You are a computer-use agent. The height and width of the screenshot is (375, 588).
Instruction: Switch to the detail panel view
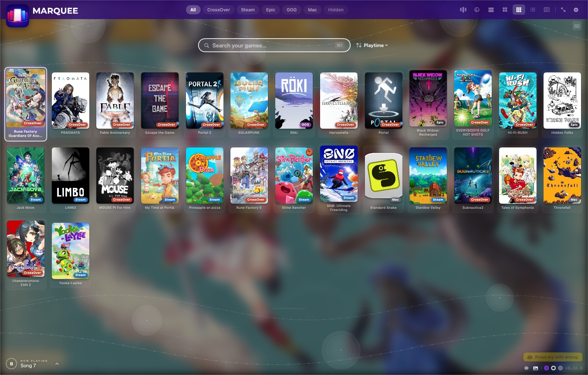click(547, 10)
